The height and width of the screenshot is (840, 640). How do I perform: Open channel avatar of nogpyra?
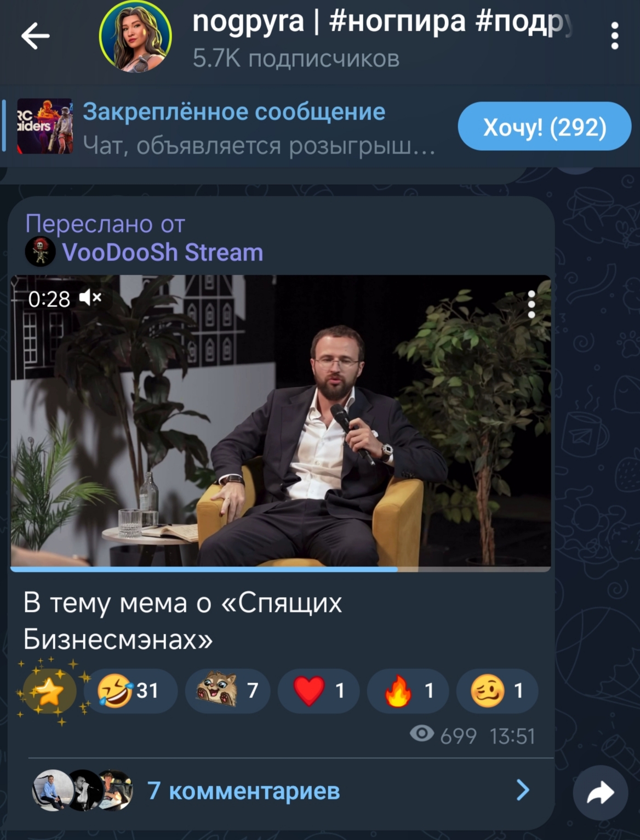(x=135, y=36)
